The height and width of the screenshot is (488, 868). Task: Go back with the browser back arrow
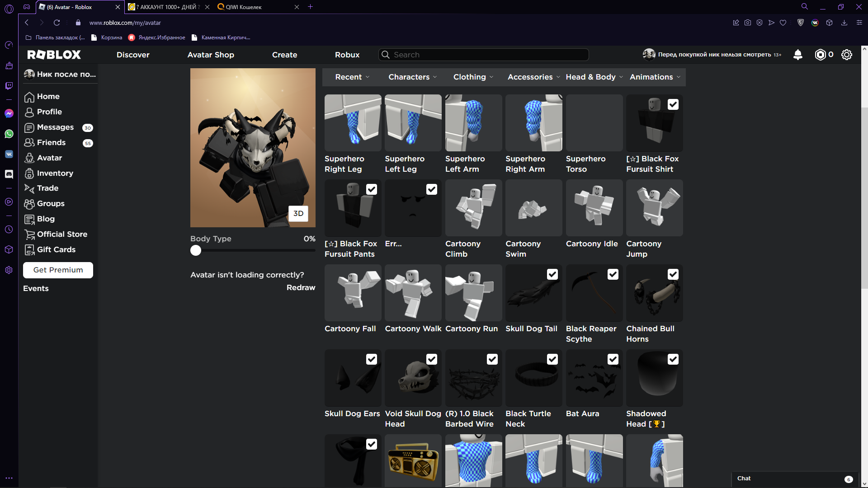tap(27, 23)
